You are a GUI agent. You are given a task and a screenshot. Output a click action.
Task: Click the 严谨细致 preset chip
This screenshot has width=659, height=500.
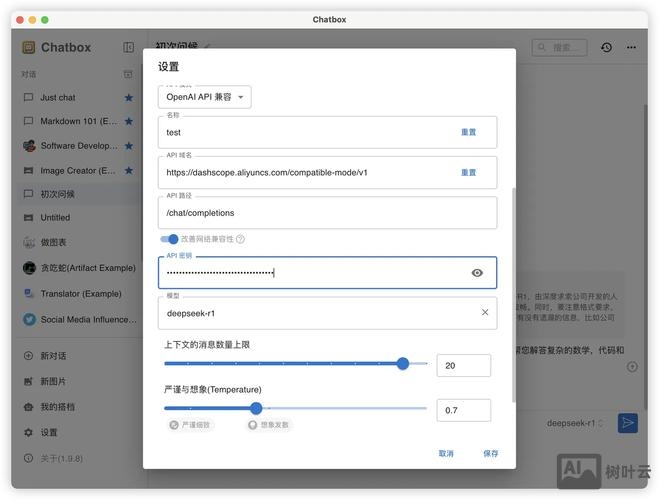(x=190, y=425)
